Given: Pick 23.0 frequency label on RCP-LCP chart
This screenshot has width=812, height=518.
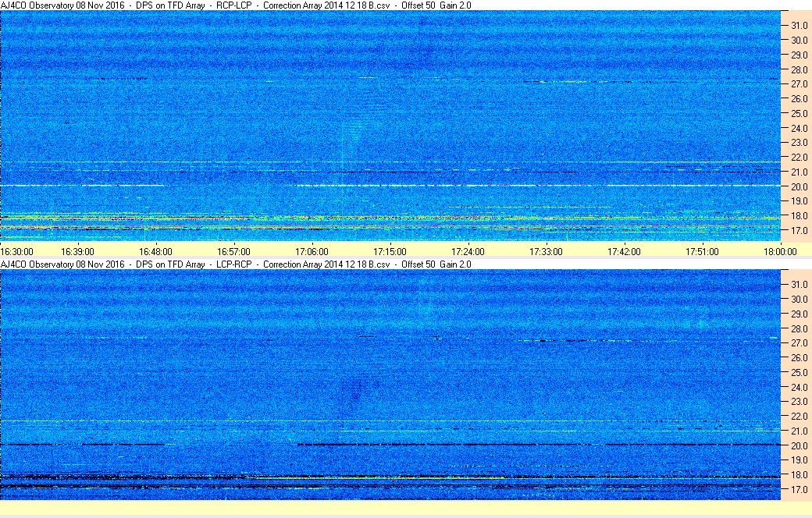Looking at the screenshot, I should 799,142.
